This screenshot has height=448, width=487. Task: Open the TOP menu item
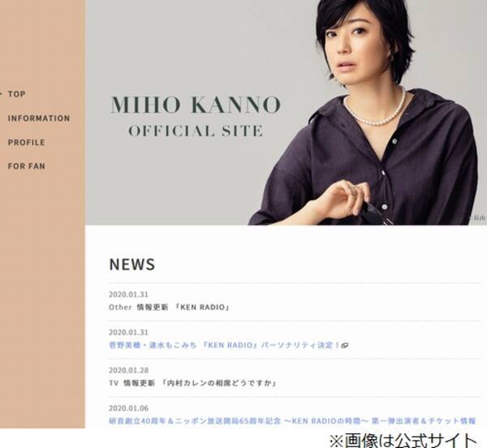[x=16, y=94]
